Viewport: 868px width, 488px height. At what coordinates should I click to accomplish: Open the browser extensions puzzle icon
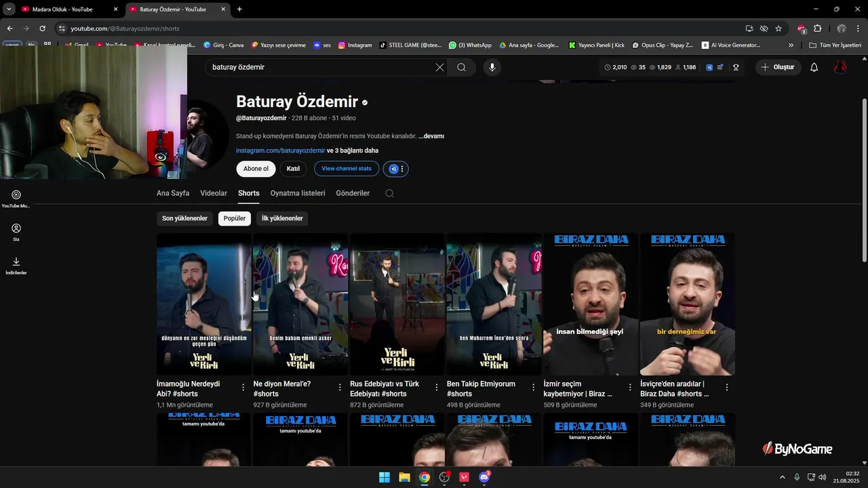(817, 28)
